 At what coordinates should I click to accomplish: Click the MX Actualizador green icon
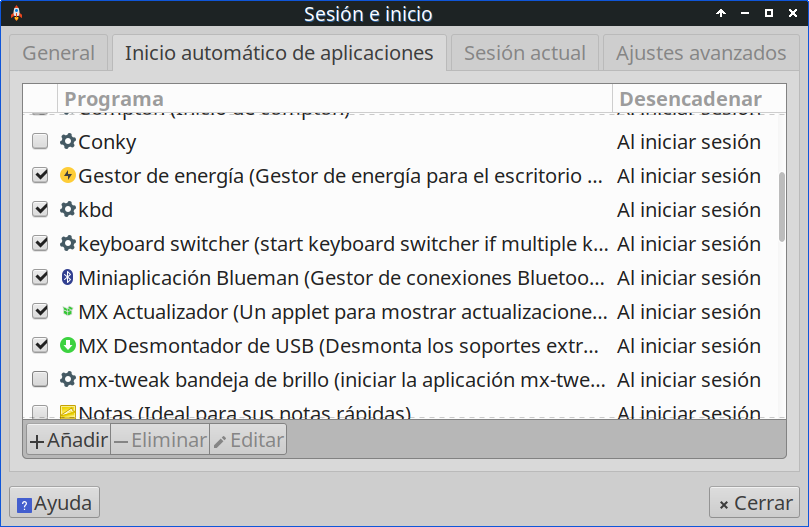click(x=68, y=311)
